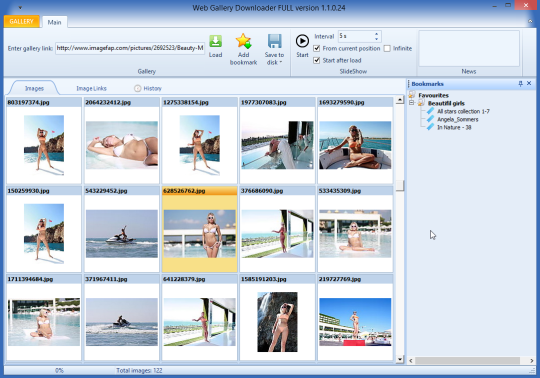
Task: Increase the slideshow interval value
Action: click(x=376, y=34)
